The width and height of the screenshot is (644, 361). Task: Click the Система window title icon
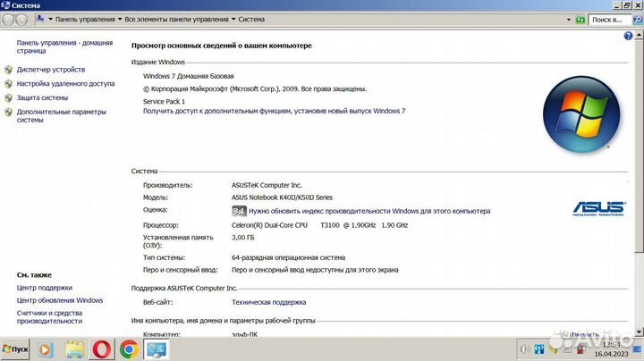(5, 5)
